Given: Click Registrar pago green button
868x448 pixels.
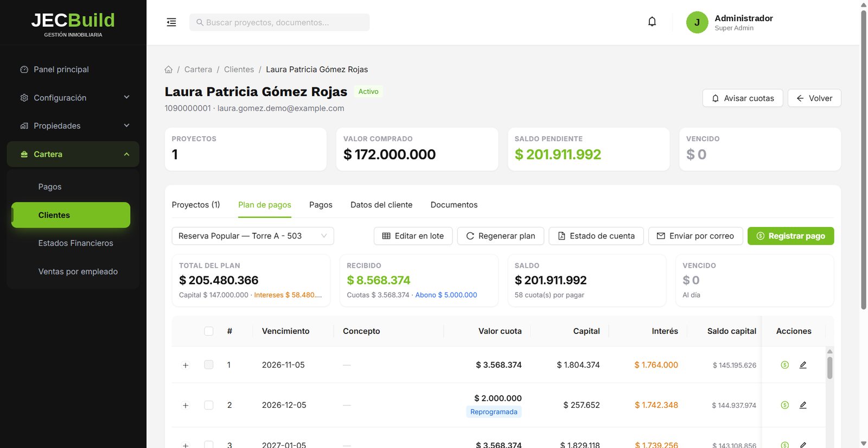Looking at the screenshot, I should [790, 236].
